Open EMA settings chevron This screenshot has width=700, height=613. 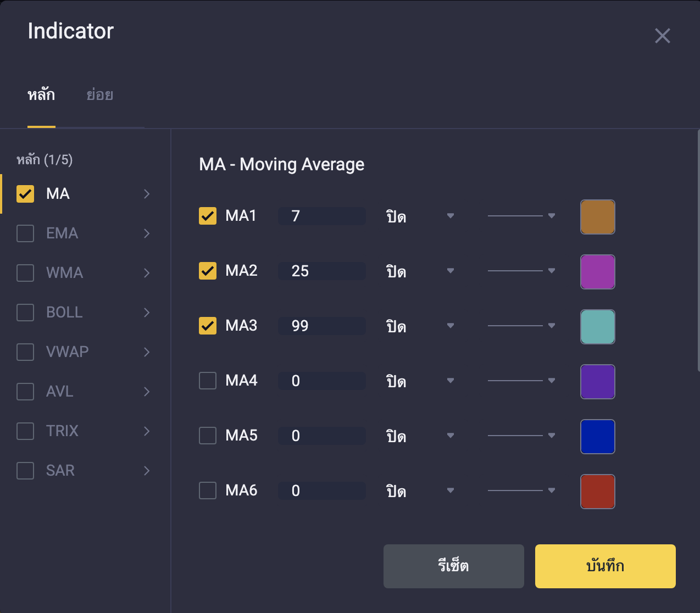pos(147,233)
